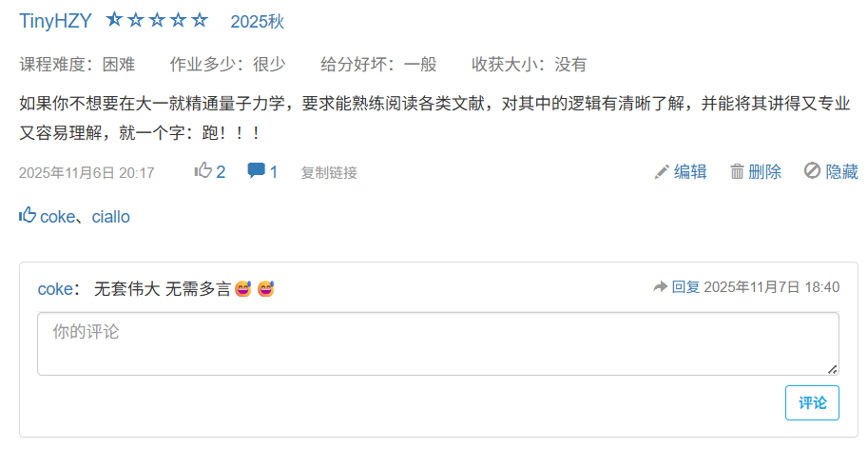The image size is (868, 468).
Task: Like the review with thumbs-up icon
Action: [x=203, y=170]
